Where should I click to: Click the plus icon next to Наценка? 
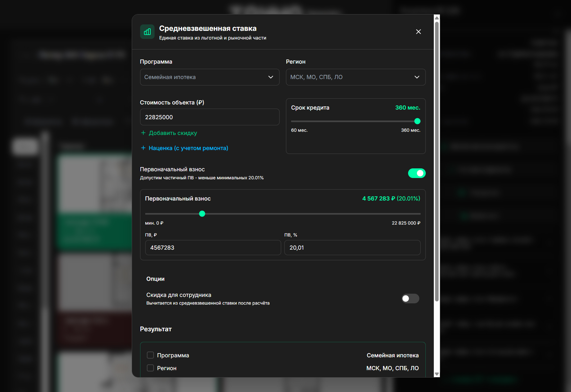pos(143,148)
